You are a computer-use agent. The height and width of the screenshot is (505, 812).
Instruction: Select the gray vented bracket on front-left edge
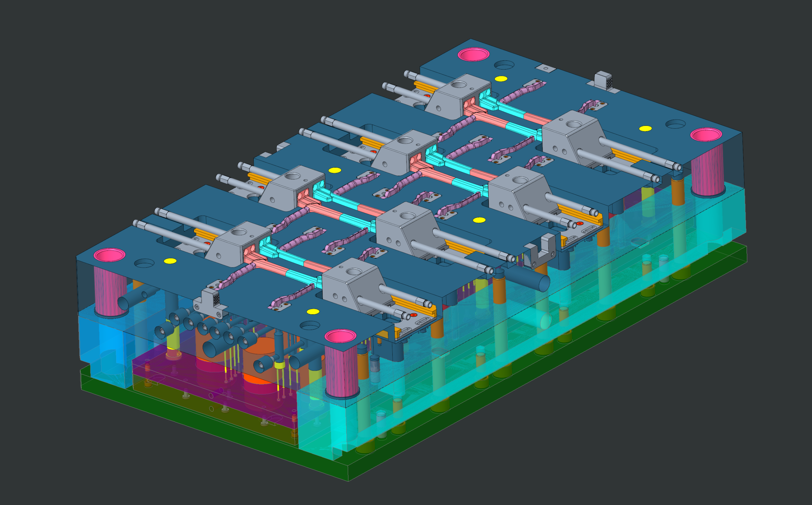tap(208, 302)
